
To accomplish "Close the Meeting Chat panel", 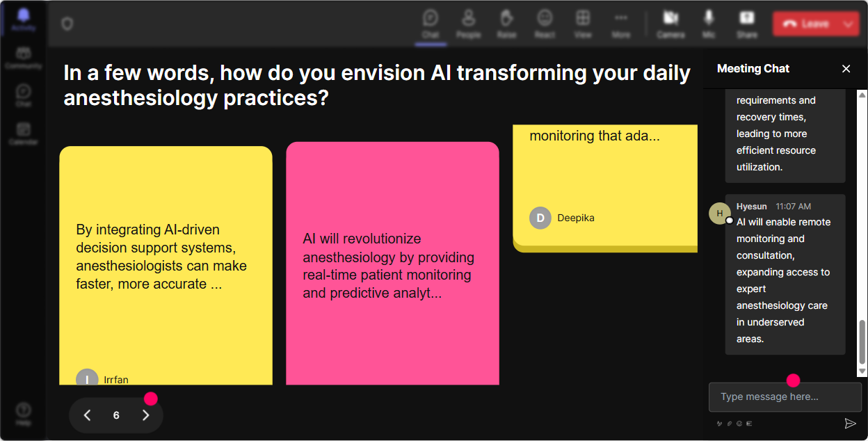I will (846, 69).
